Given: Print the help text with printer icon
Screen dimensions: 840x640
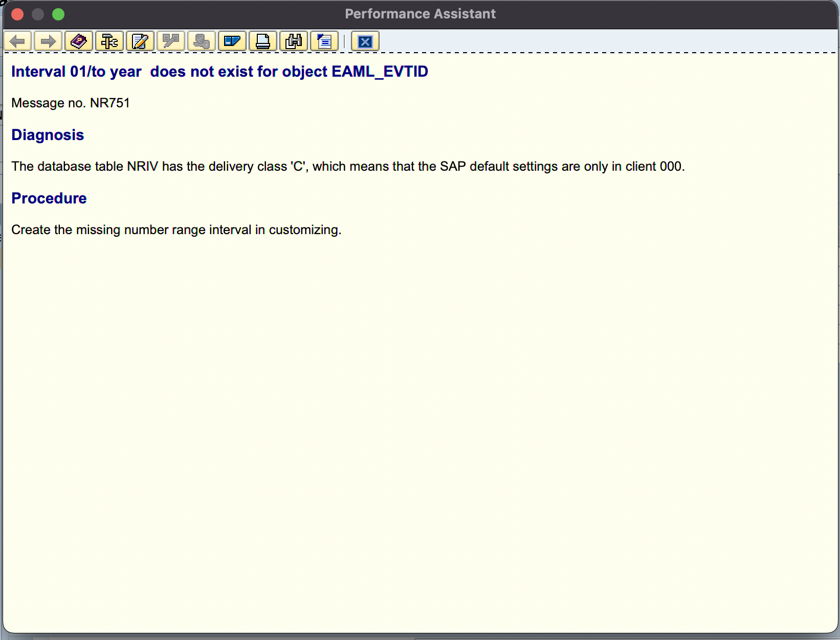Looking at the screenshot, I should [x=263, y=41].
